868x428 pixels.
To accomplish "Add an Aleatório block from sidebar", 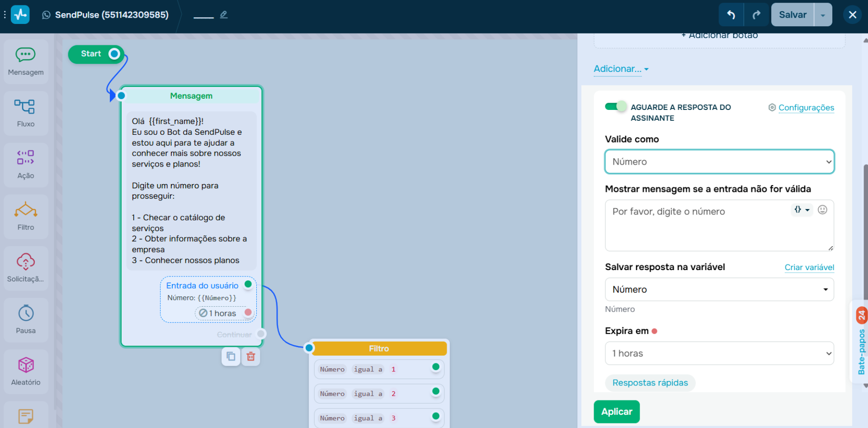I will pyautogui.click(x=26, y=371).
